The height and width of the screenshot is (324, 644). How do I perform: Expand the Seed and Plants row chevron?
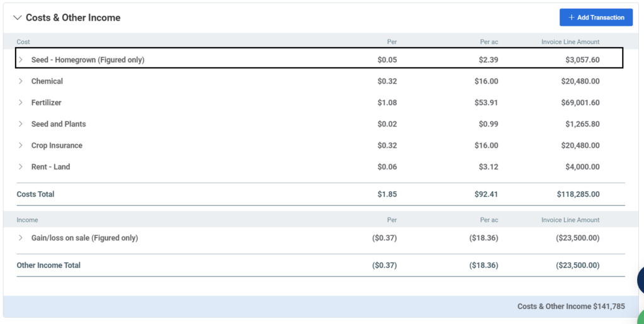21,124
